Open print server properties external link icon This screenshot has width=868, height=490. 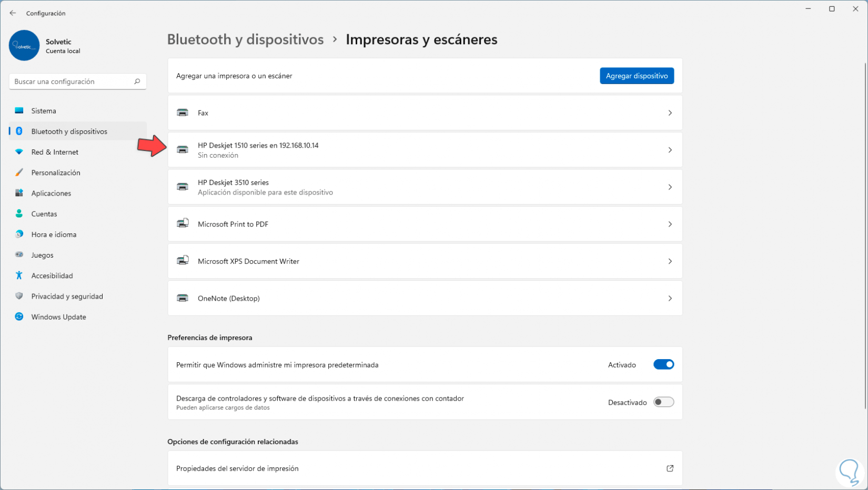(x=670, y=468)
